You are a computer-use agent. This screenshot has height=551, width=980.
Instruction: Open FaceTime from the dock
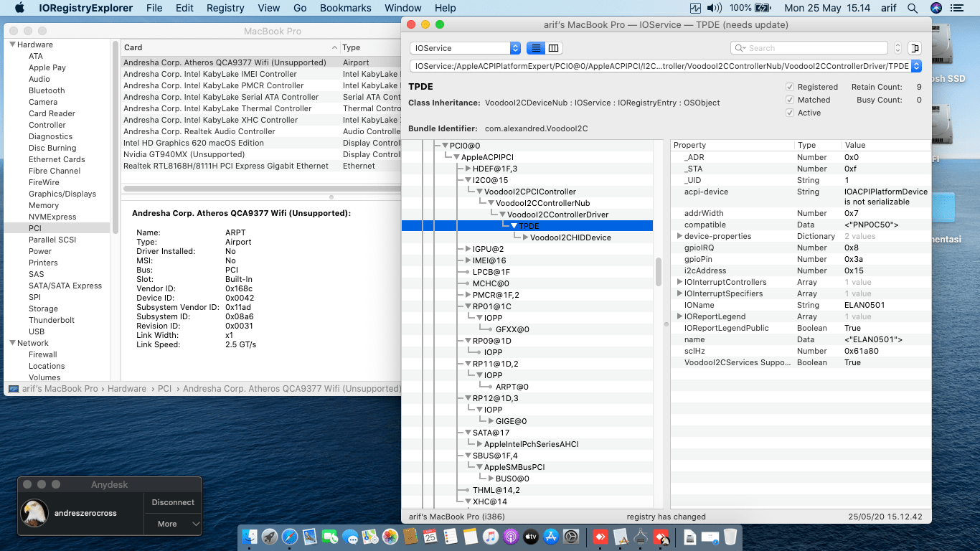pos(330,537)
